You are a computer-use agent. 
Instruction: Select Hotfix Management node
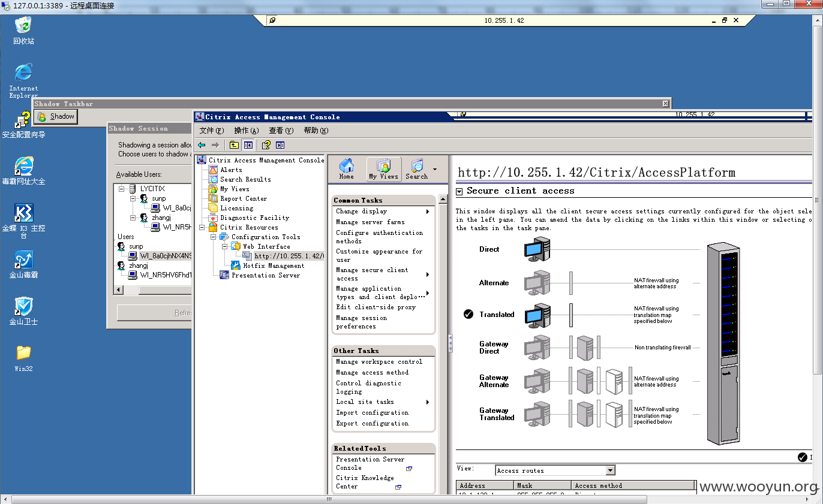(274, 266)
